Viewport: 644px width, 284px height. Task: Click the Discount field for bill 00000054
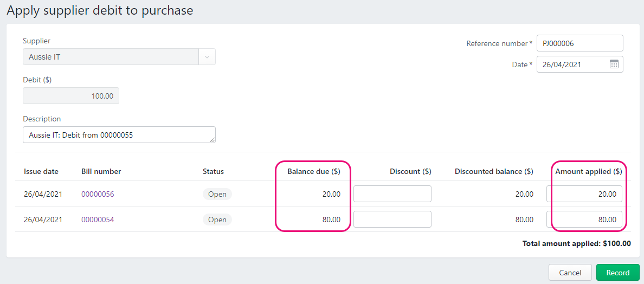pos(392,219)
